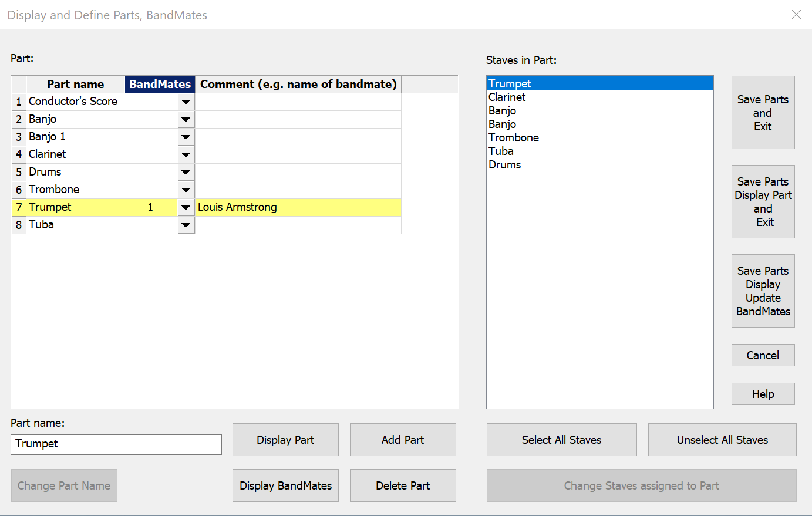Add a new part

coord(403,440)
